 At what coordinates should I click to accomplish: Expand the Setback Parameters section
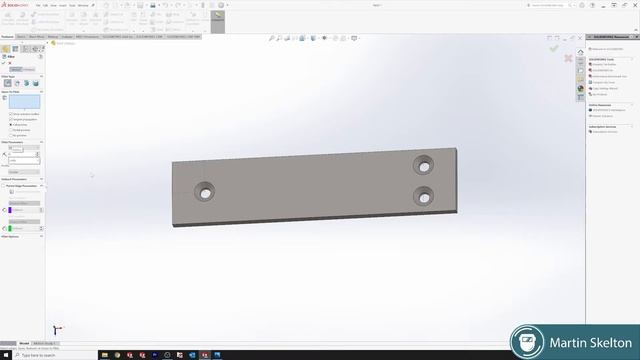[41, 179]
